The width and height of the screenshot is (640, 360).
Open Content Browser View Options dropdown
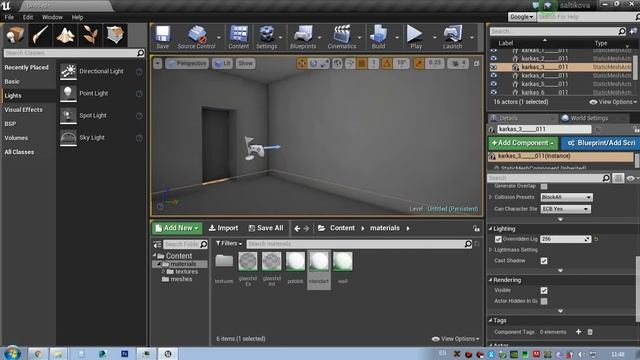coord(456,339)
